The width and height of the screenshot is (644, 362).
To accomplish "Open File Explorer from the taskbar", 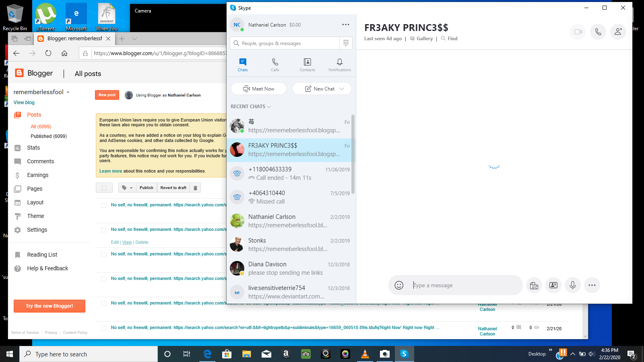I will tap(247, 354).
